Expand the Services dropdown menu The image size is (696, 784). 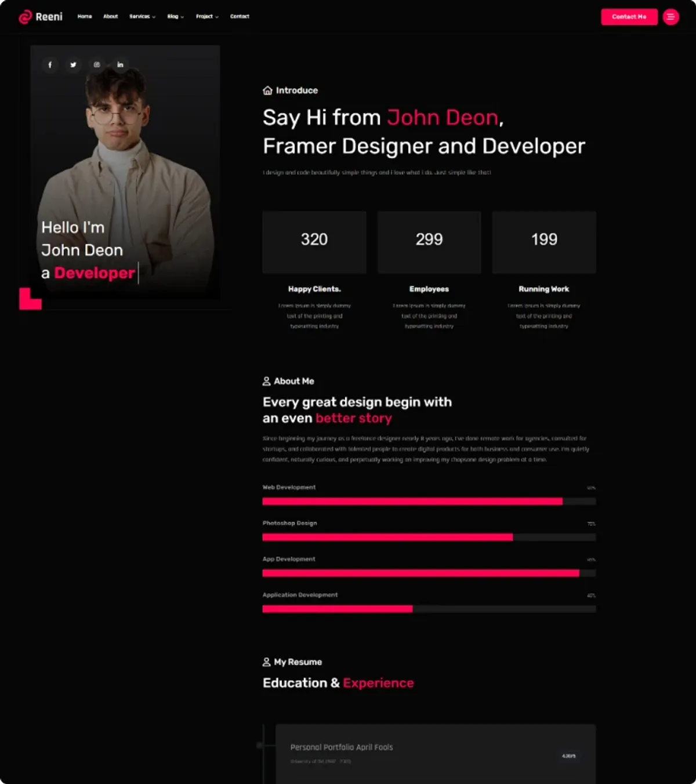[x=142, y=17]
